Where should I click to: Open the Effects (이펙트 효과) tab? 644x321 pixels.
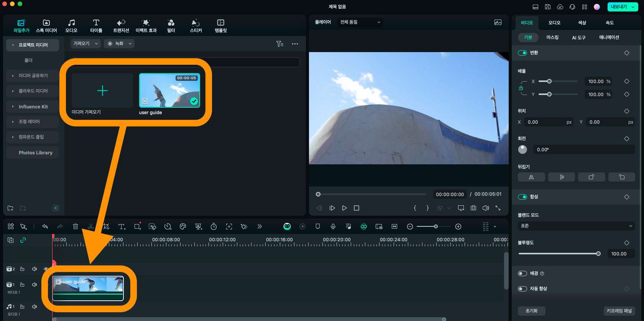point(146,26)
